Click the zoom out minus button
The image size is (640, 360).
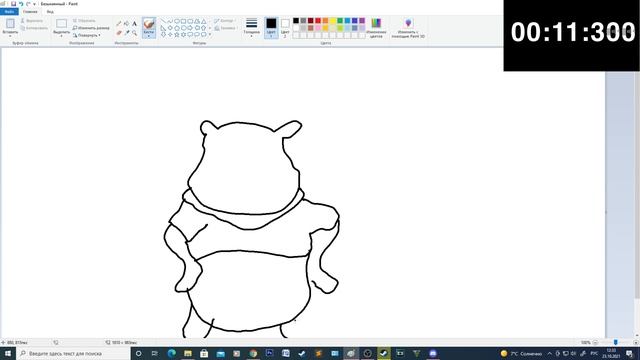pos(595,342)
